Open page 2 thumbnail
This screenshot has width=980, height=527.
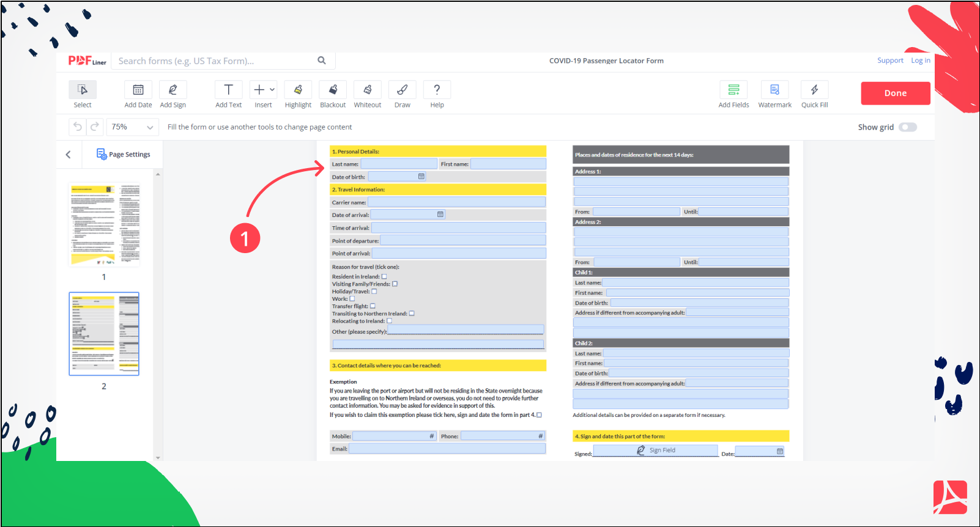104,334
